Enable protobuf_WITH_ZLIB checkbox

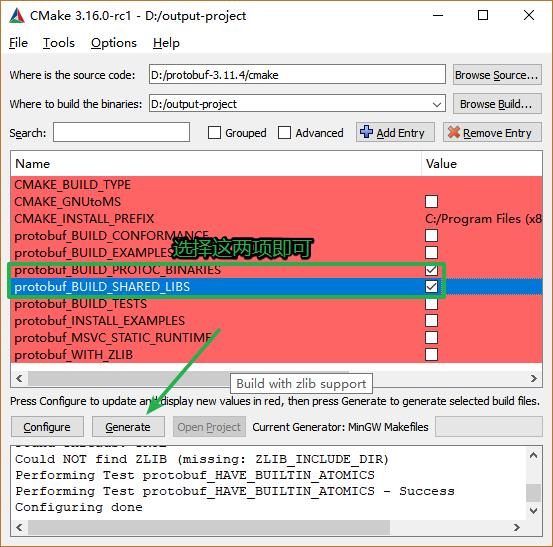pyautogui.click(x=431, y=355)
